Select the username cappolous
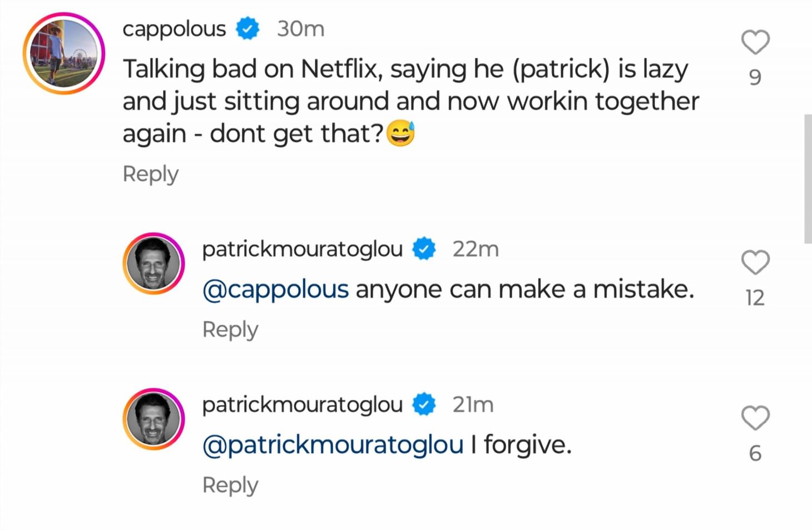The width and height of the screenshot is (812, 530). pos(174,29)
